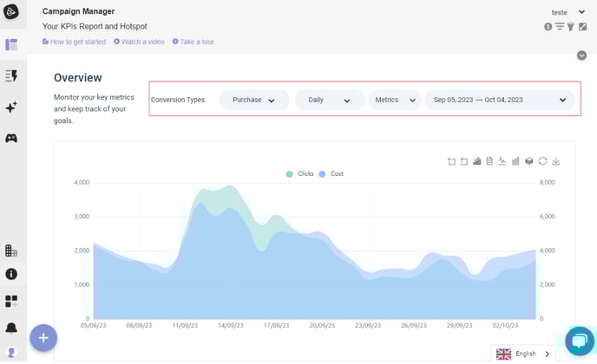597x364 pixels.
Task: Open the dashboard layout sidebar icon
Action: coord(11,44)
